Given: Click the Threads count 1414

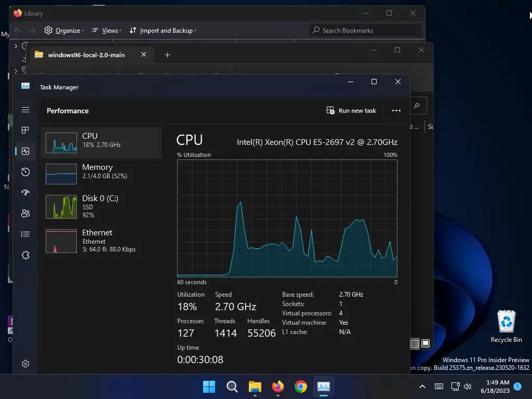Looking at the screenshot, I should coord(225,333).
